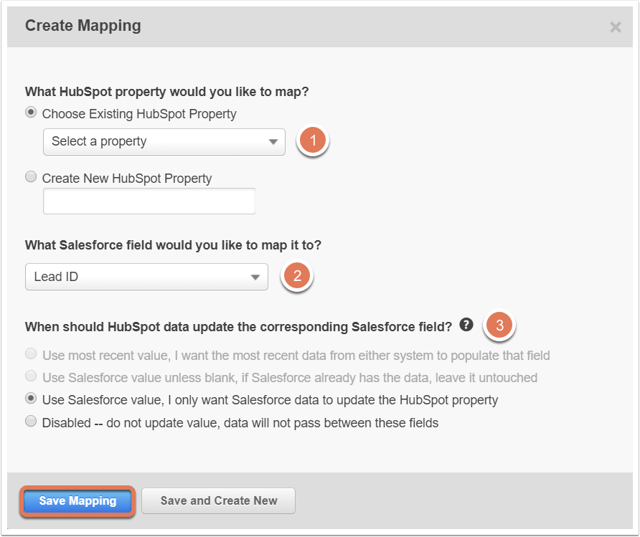The image size is (640, 537).
Task: Click the Choose Existing HubSpot Property label
Action: tap(139, 114)
